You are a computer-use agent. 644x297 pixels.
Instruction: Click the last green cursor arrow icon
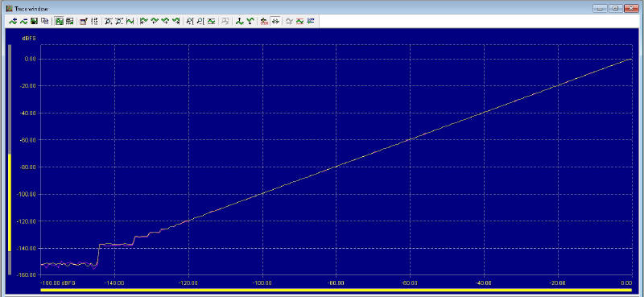click(x=175, y=22)
